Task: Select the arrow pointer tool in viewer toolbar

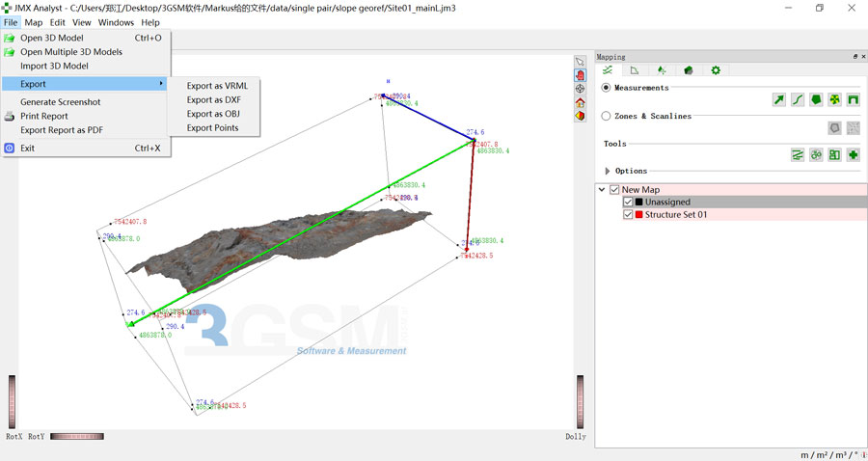Action: click(581, 62)
